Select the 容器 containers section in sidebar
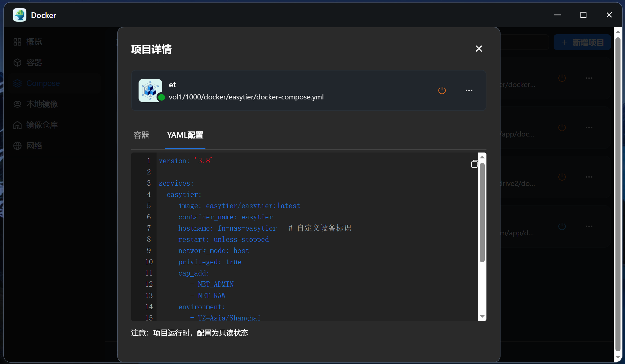The width and height of the screenshot is (625, 364). [x=34, y=62]
